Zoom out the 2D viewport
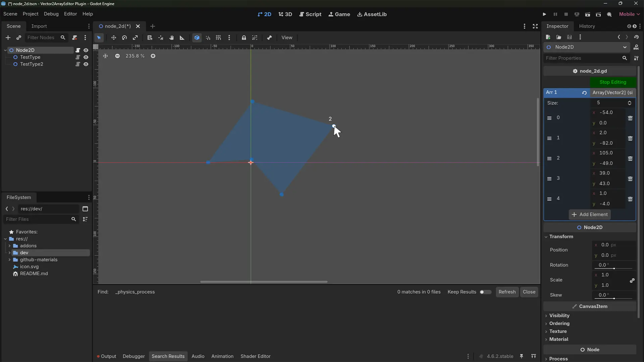The height and width of the screenshot is (362, 644). [x=117, y=56]
